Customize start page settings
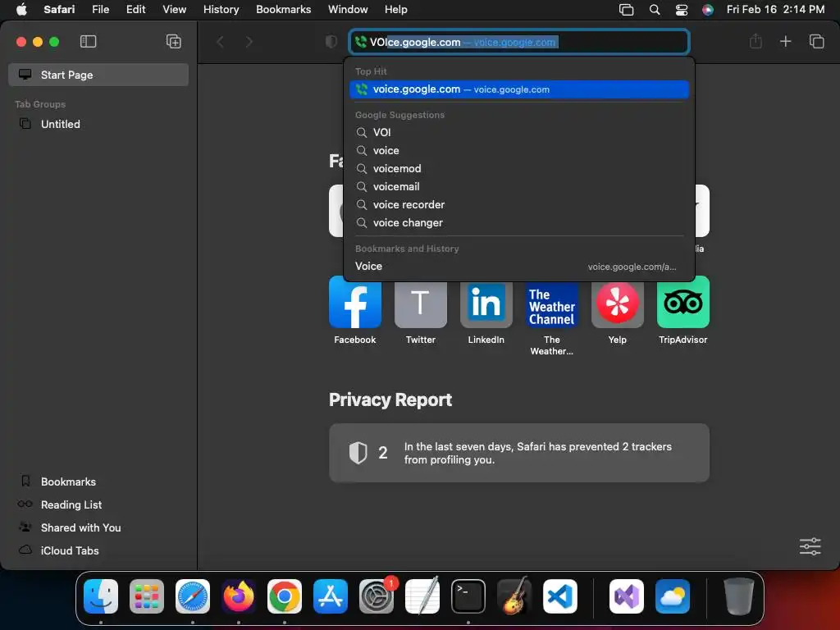840x630 pixels. point(810,546)
